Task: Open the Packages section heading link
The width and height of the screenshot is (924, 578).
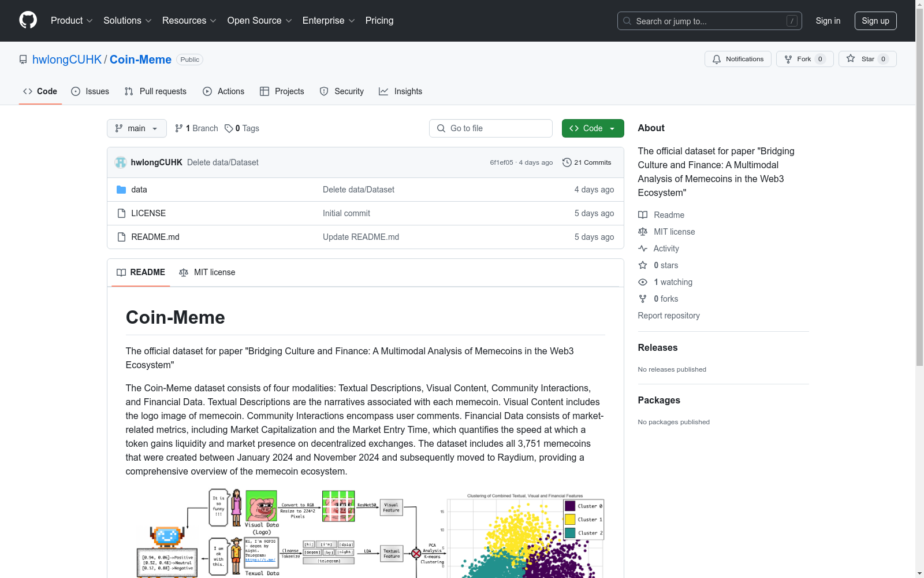Action: pyautogui.click(x=659, y=401)
